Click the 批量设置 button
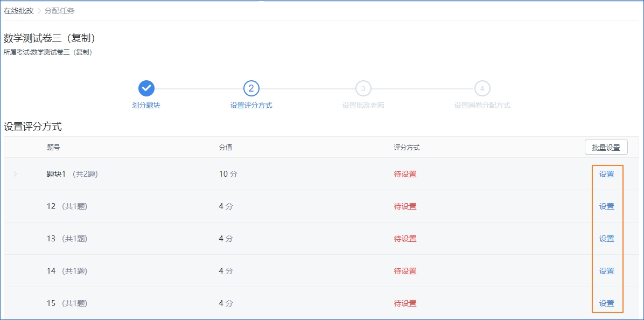Viewport: 644px width, 320px height. point(606,148)
